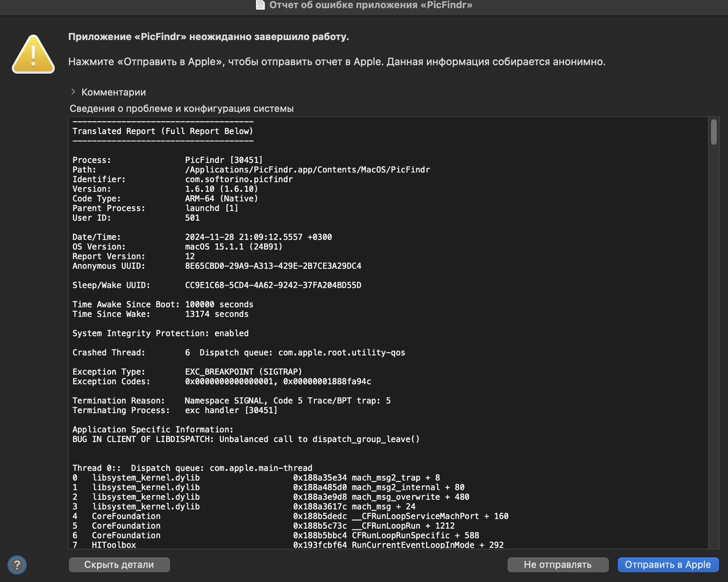Click the help question mark button

(x=17, y=565)
